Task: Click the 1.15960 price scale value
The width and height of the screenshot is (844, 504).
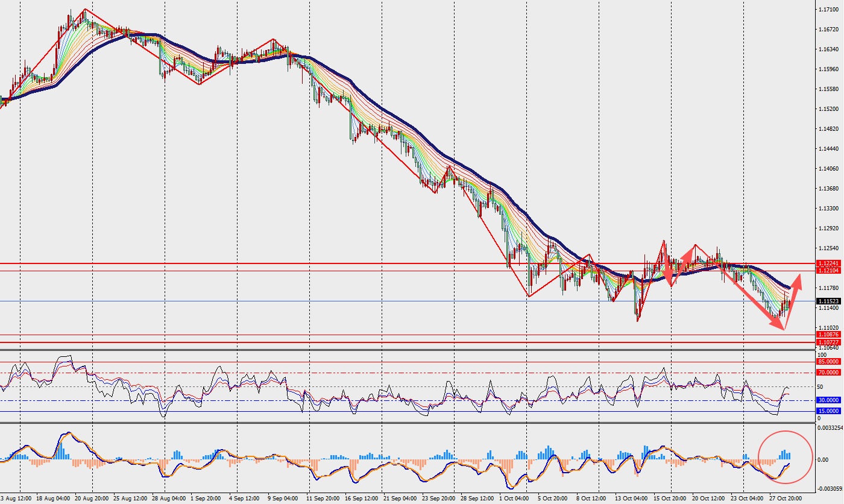Action: pyautogui.click(x=828, y=69)
